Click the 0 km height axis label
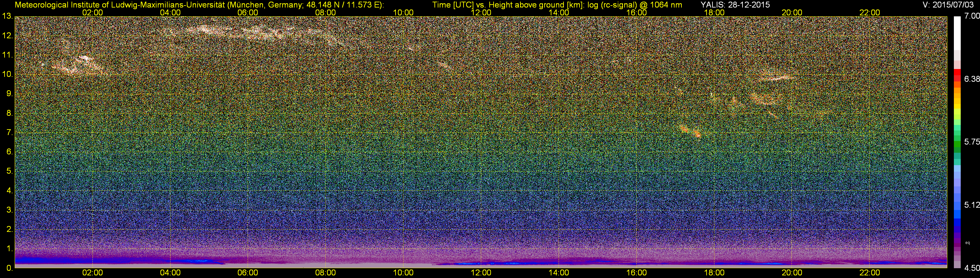Screen dimensions: 980x278 coord(9,268)
